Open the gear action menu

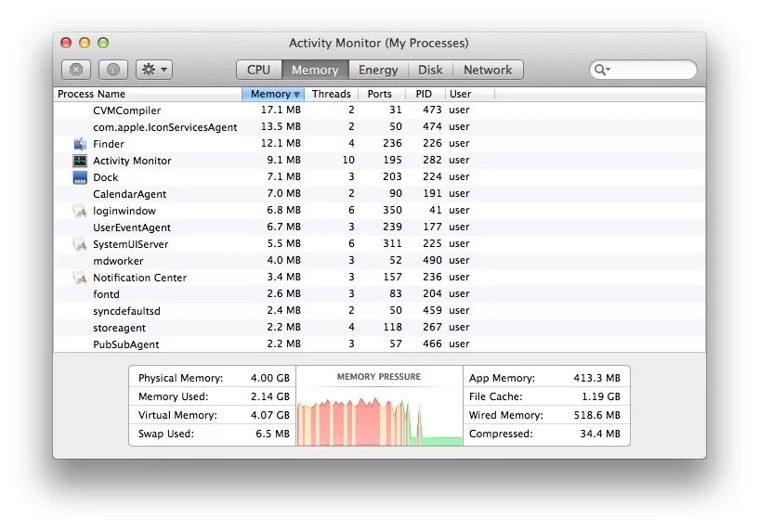point(154,70)
